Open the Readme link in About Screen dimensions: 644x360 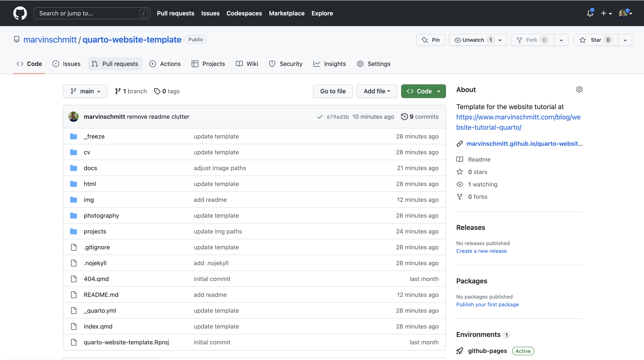pyautogui.click(x=473, y=159)
